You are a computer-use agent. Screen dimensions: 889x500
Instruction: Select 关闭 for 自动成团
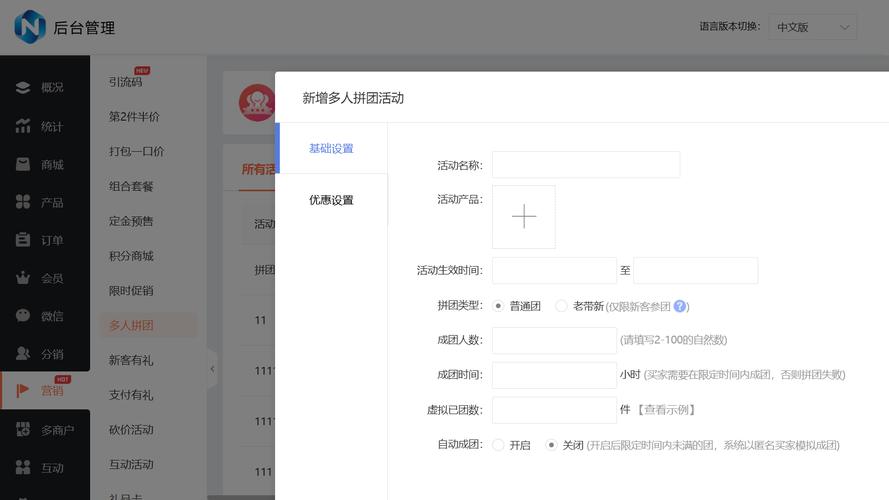[551, 445]
